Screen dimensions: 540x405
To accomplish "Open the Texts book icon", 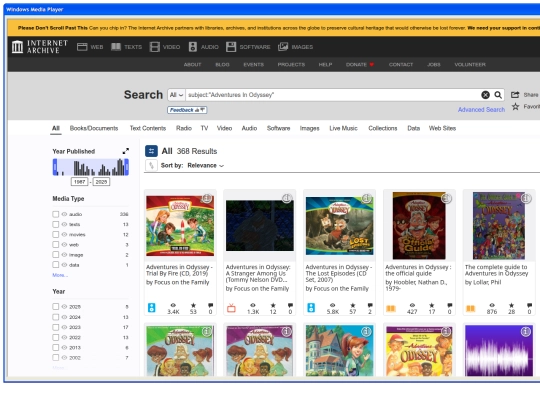I will [x=116, y=47].
